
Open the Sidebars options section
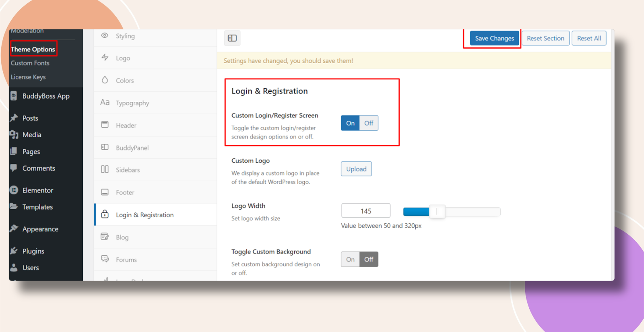(155, 170)
